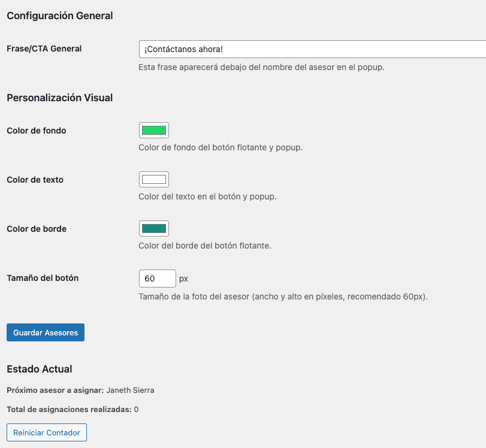Image resolution: width=486 pixels, height=448 pixels.
Task: Click the 'Color de fondo' label
Action: (x=36, y=131)
